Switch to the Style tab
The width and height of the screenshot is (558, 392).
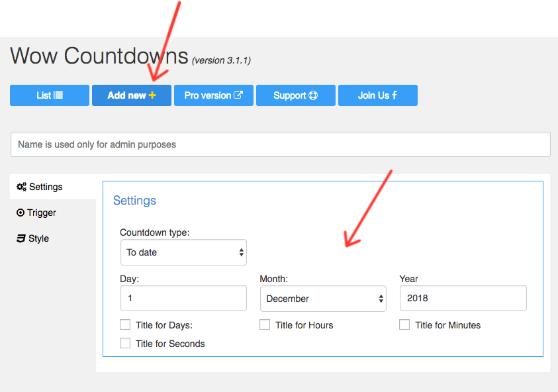click(53, 238)
